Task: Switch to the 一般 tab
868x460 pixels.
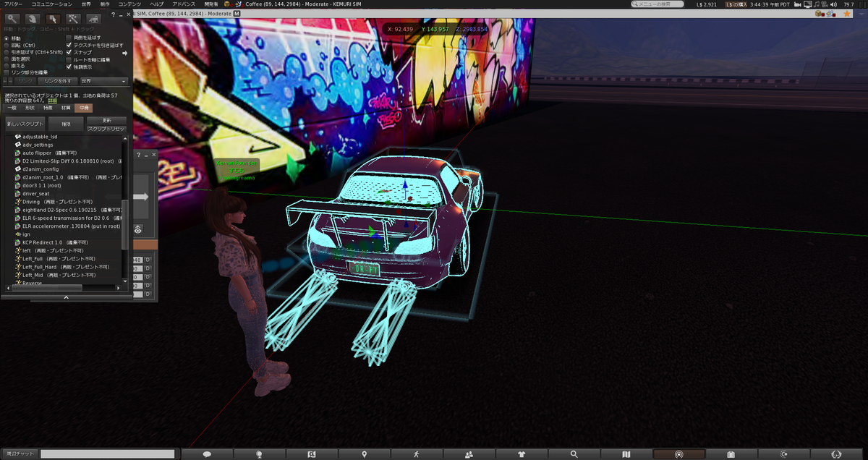Action: [x=11, y=107]
